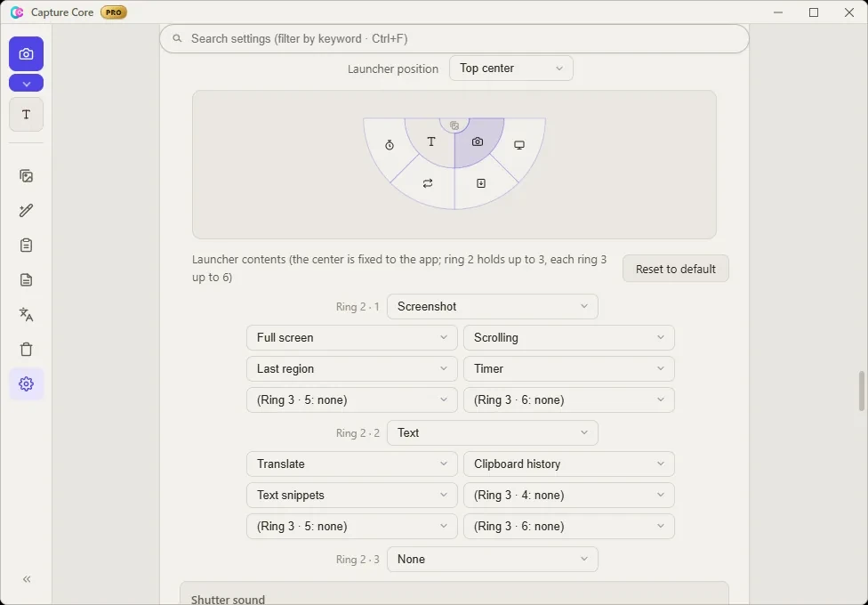Click the search magnifier icon
Screen dimensions: 868x605
tap(177, 39)
